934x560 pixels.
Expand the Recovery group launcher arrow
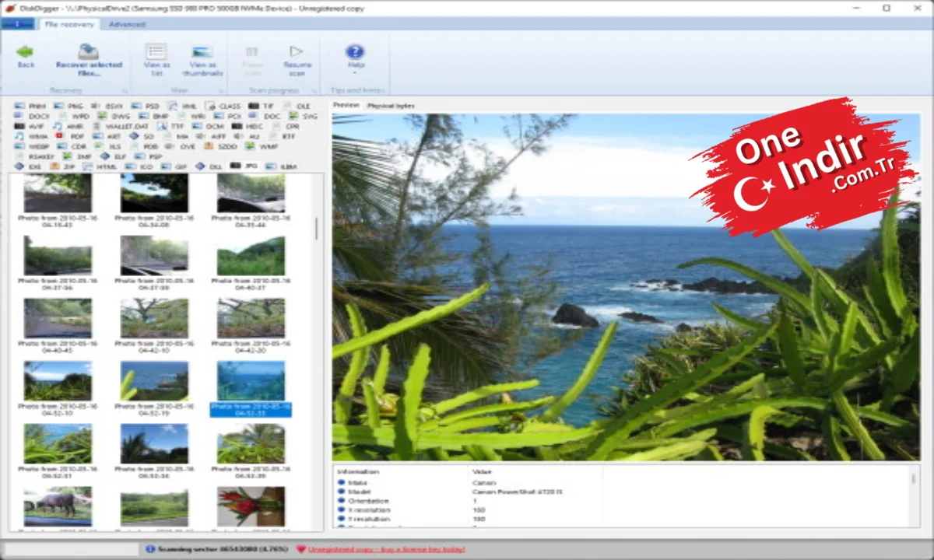pos(124,91)
